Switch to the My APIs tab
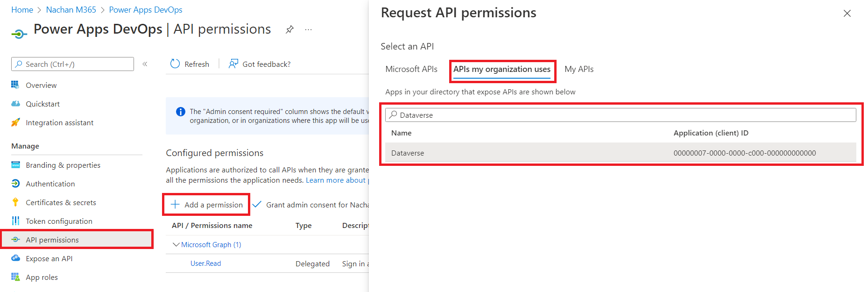Screen dimensions: 868x292 [579, 69]
